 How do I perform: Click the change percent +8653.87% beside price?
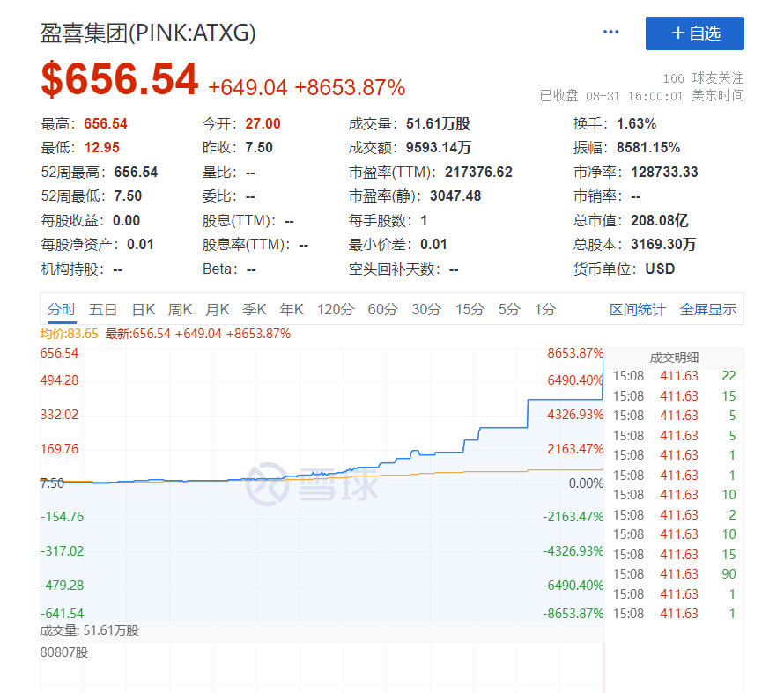click(x=350, y=87)
